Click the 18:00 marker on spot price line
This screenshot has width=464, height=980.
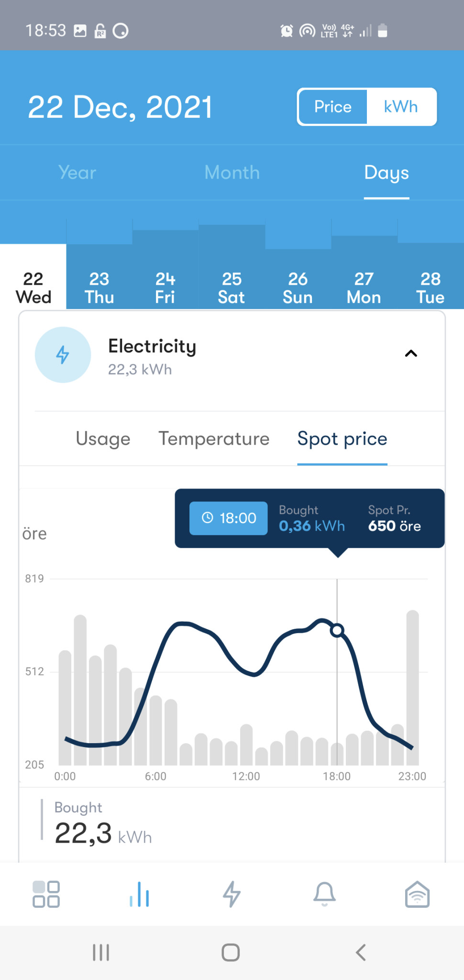(x=337, y=630)
